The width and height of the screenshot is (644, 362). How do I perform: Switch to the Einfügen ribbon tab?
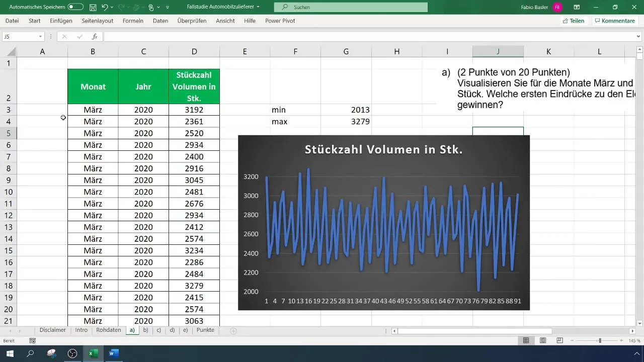tap(61, 21)
